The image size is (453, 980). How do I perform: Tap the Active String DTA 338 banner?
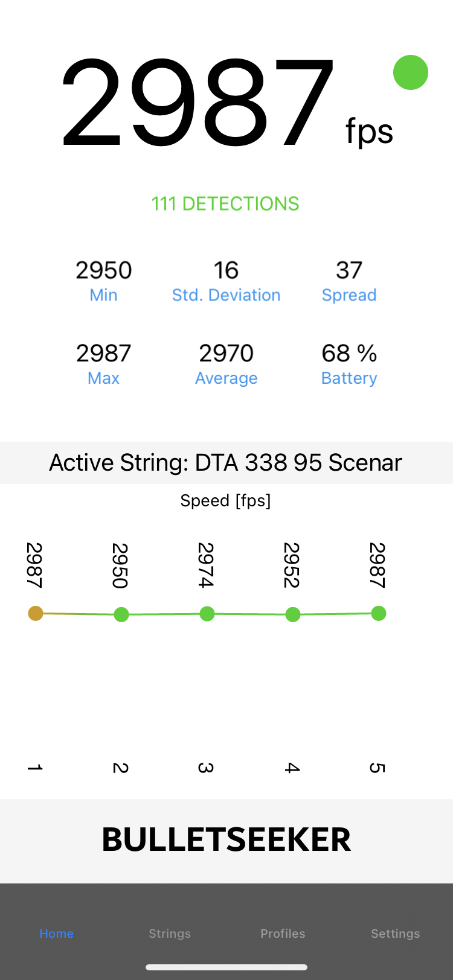226,463
